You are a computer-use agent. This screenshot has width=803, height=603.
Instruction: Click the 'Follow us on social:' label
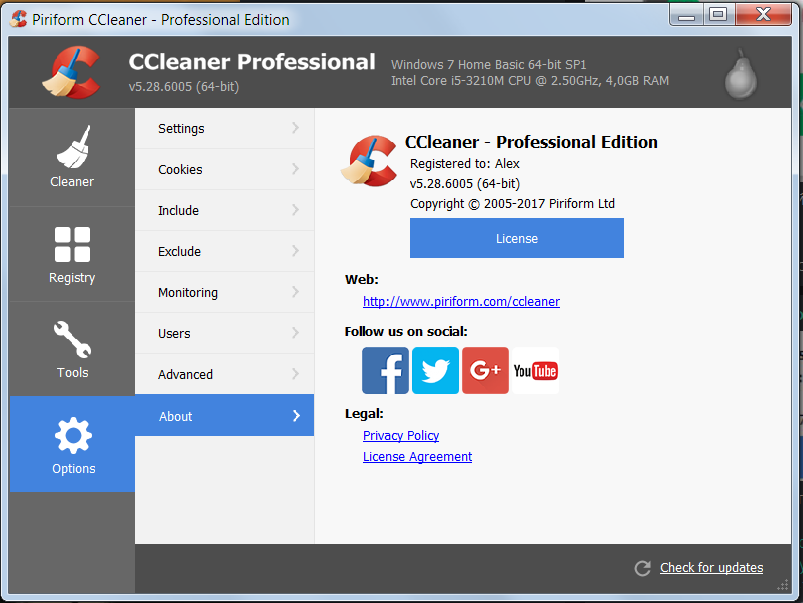(x=406, y=332)
